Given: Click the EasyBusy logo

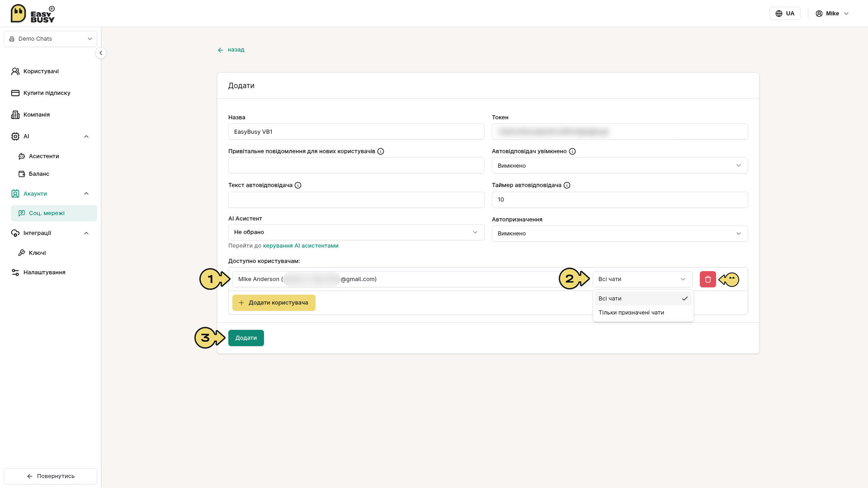Looking at the screenshot, I should coord(33,14).
